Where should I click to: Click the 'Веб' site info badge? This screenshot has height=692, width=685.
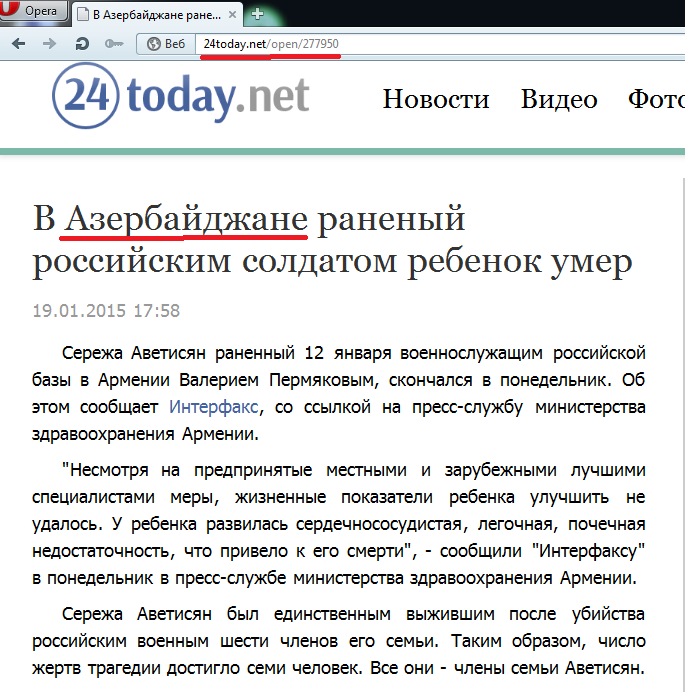166,44
